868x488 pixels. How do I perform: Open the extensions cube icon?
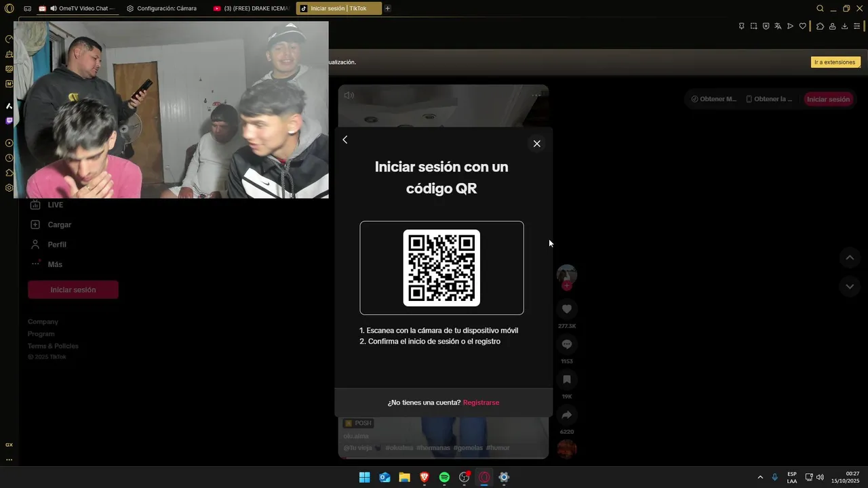[x=820, y=26]
